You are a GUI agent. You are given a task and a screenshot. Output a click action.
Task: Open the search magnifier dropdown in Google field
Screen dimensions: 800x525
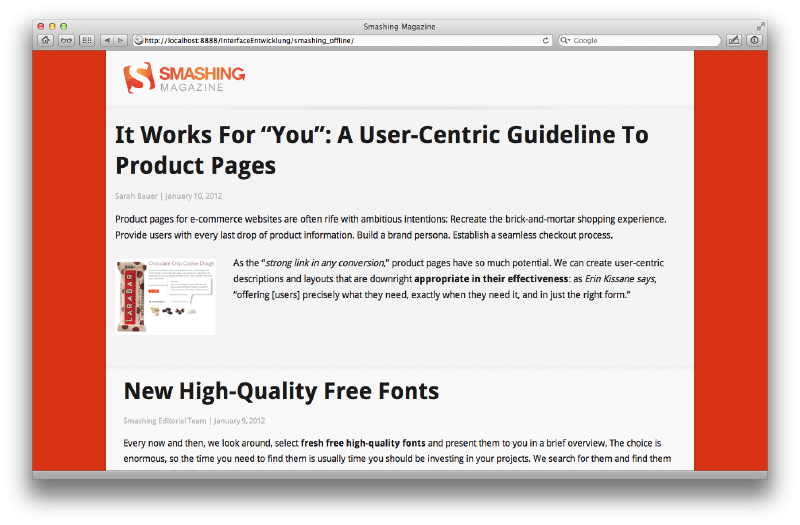click(x=565, y=40)
